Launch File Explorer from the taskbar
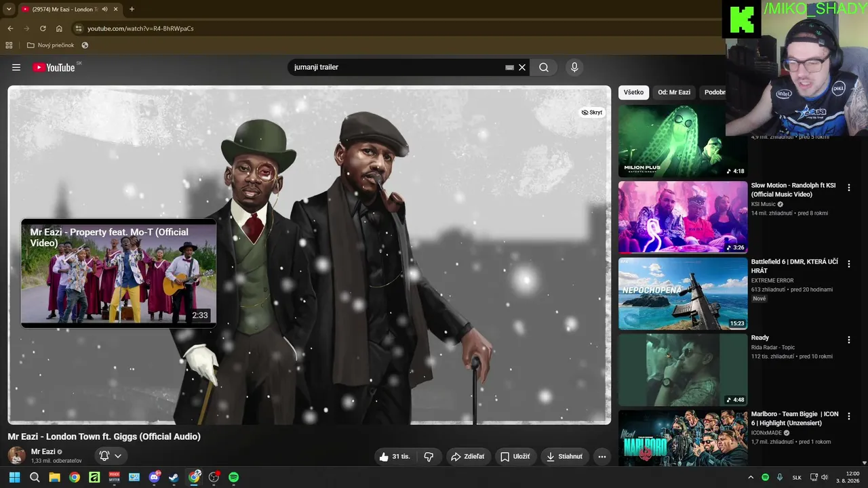868x488 pixels. [54, 477]
